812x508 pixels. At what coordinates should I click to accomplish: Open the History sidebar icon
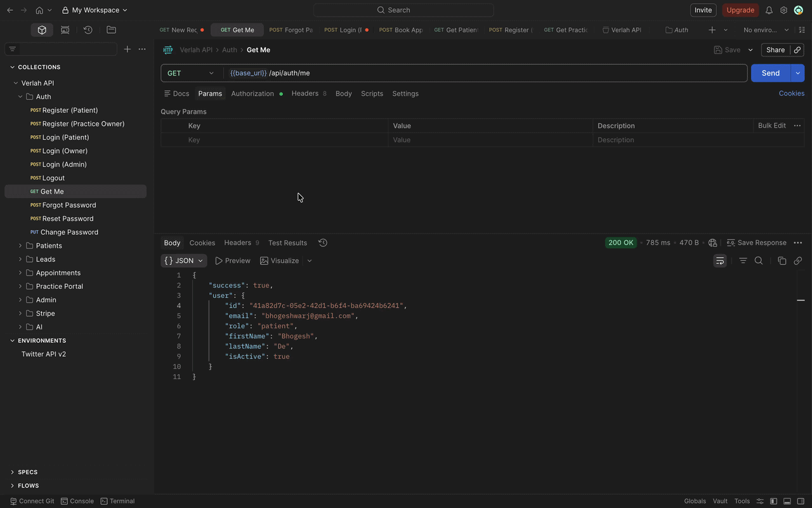click(x=88, y=30)
